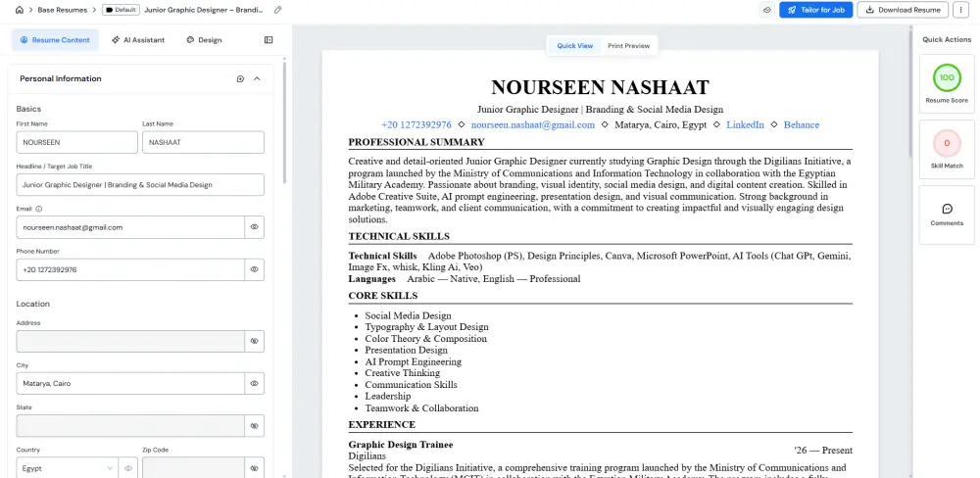Toggle Zip Code visibility eye
Screen dimensions: 980x478
point(255,468)
